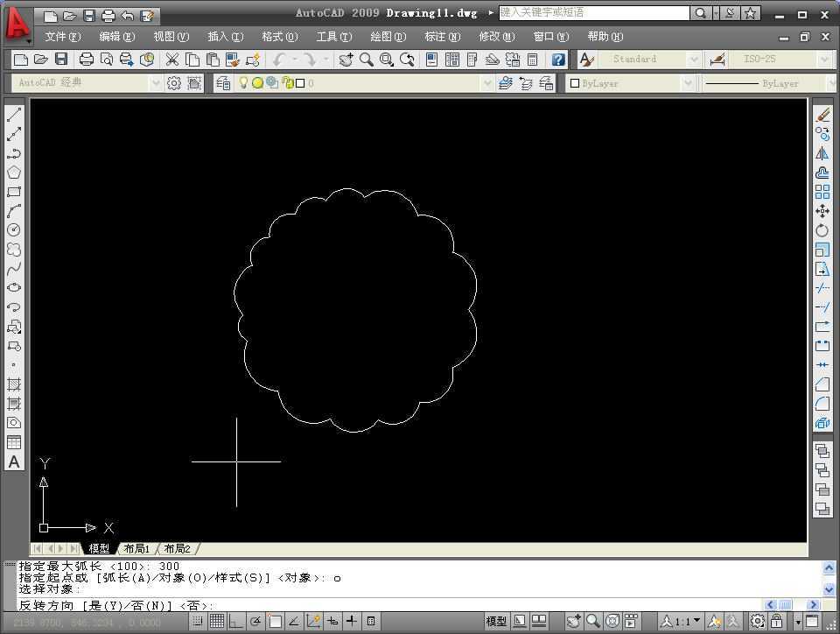This screenshot has width=840, height=634.
Task: Click the keyword search input field
Action: [594, 13]
